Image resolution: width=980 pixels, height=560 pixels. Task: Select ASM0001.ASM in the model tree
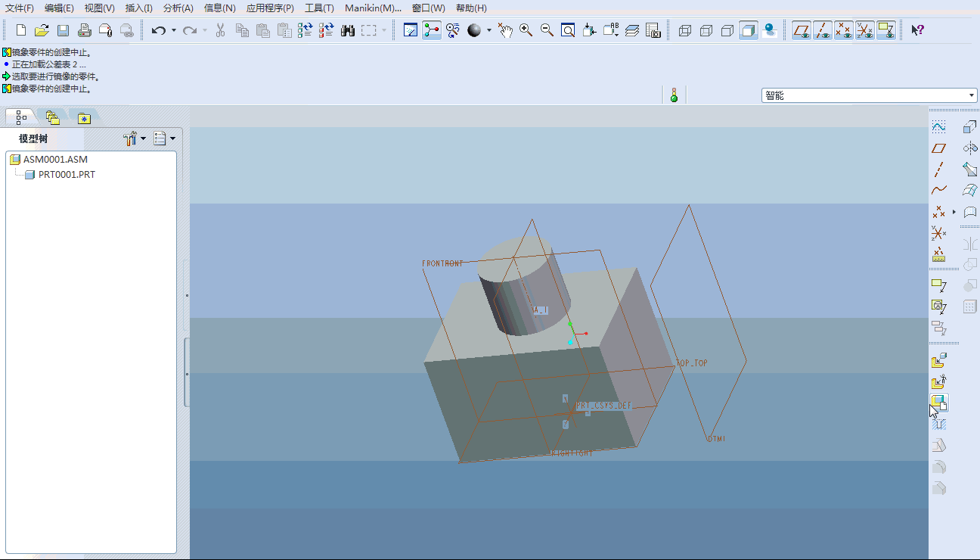pyautogui.click(x=55, y=160)
